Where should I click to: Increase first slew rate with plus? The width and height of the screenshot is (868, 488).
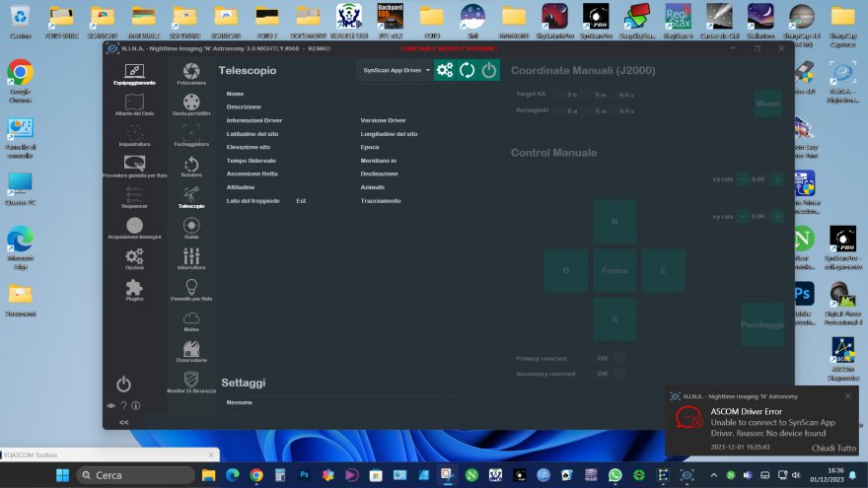[x=777, y=179]
